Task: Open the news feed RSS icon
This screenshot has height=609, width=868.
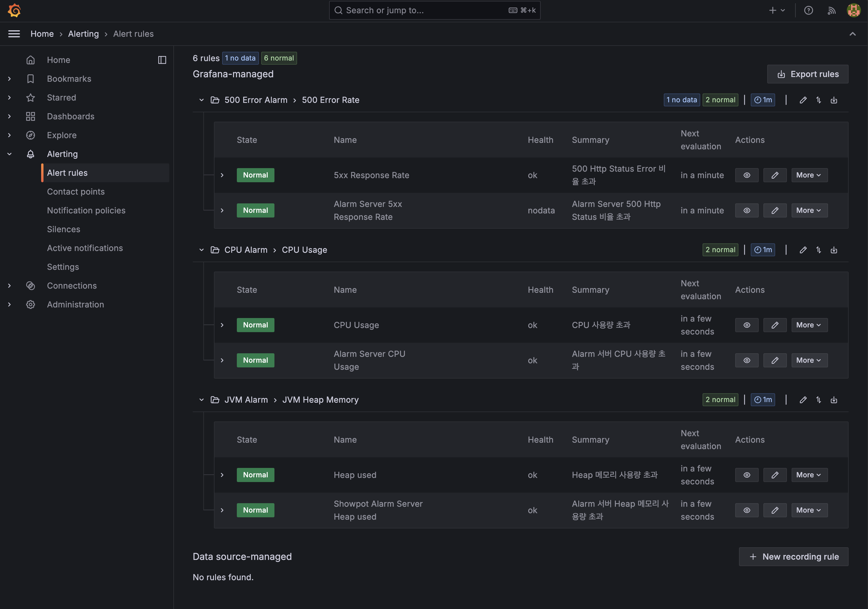Action: (x=831, y=10)
